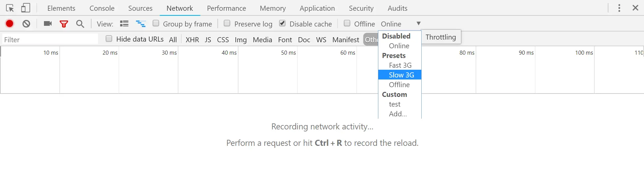Image resolution: width=644 pixels, height=175 pixels.
Task: Clear network log with the clear icon
Action: click(26, 23)
